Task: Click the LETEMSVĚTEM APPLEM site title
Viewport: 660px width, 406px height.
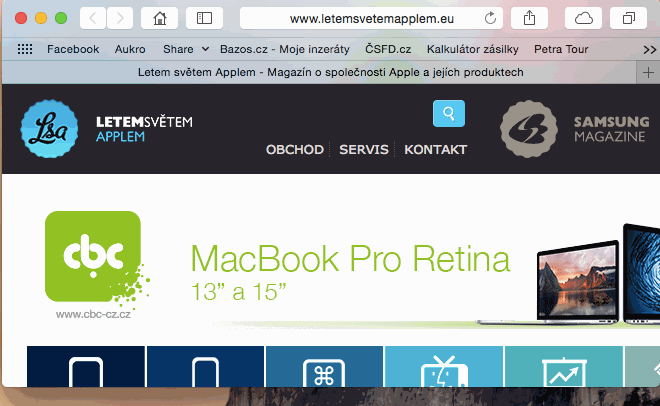Action: tap(144, 129)
